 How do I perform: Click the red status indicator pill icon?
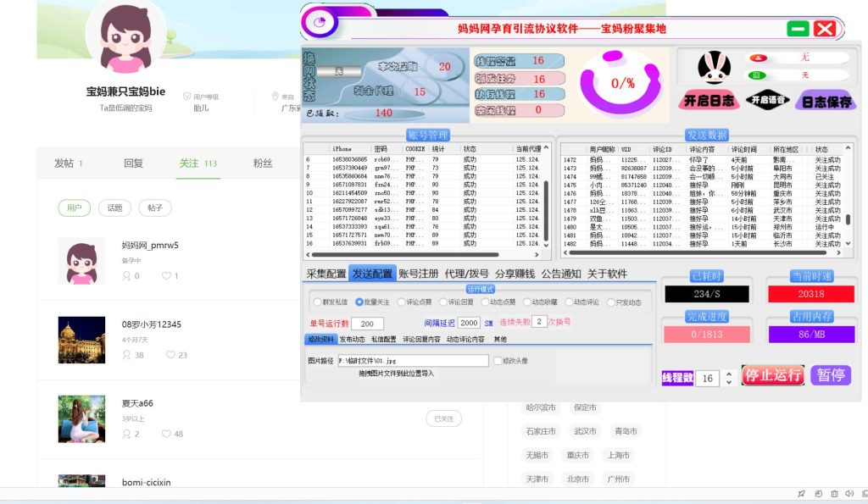pyautogui.click(x=758, y=58)
